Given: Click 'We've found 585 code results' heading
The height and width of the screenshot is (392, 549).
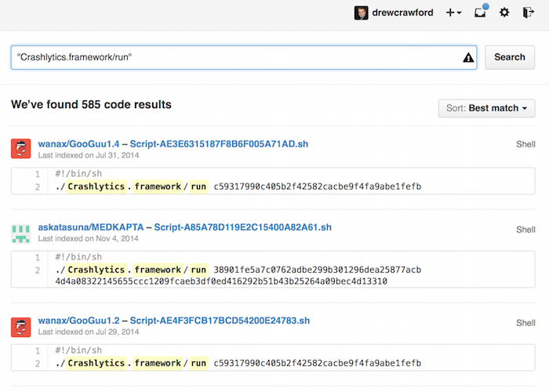Looking at the screenshot, I should tap(92, 104).
